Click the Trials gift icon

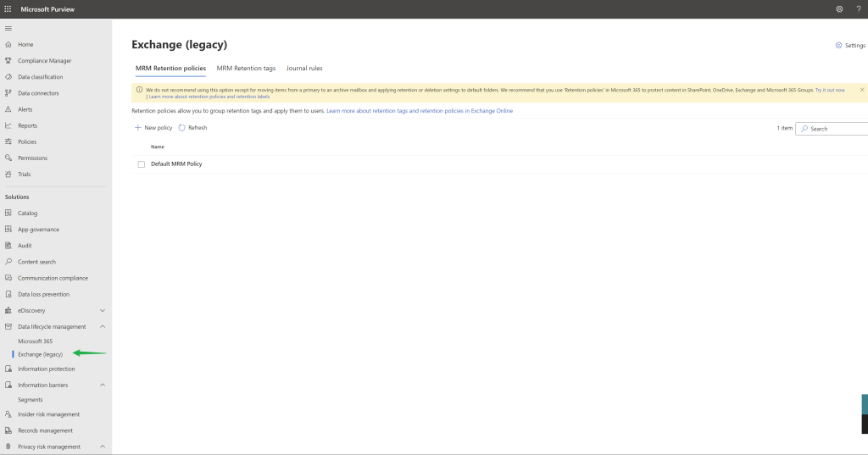coord(8,174)
